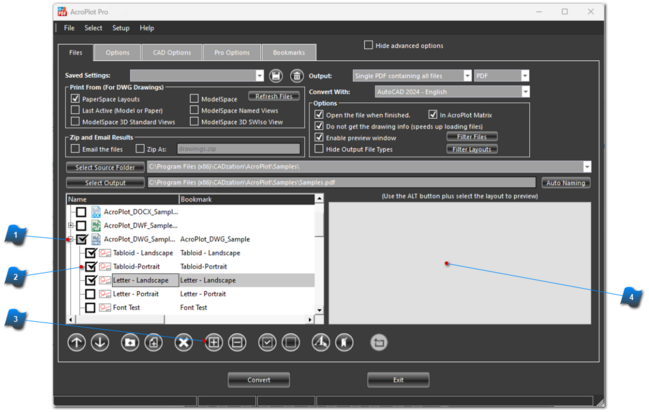Viewport: 649px width, 412px height.
Task: Click the Letter - Portrait layout icon
Action: pos(106,294)
